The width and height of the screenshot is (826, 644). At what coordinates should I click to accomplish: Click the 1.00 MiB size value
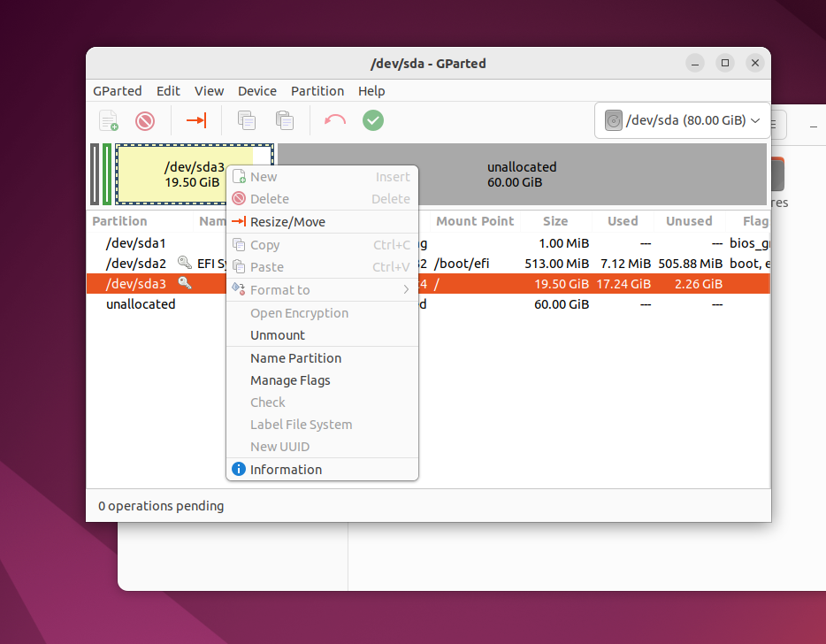563,243
